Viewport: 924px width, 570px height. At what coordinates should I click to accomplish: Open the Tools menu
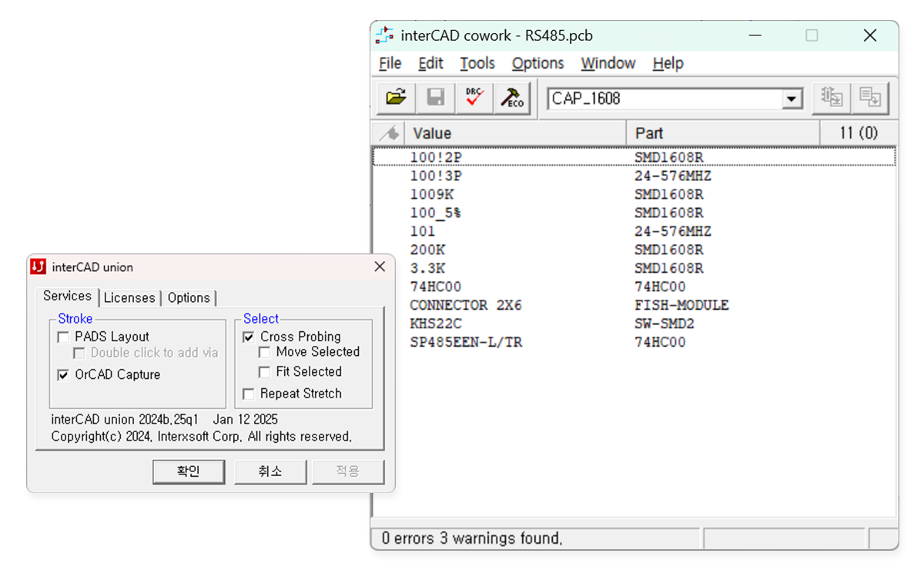click(477, 63)
